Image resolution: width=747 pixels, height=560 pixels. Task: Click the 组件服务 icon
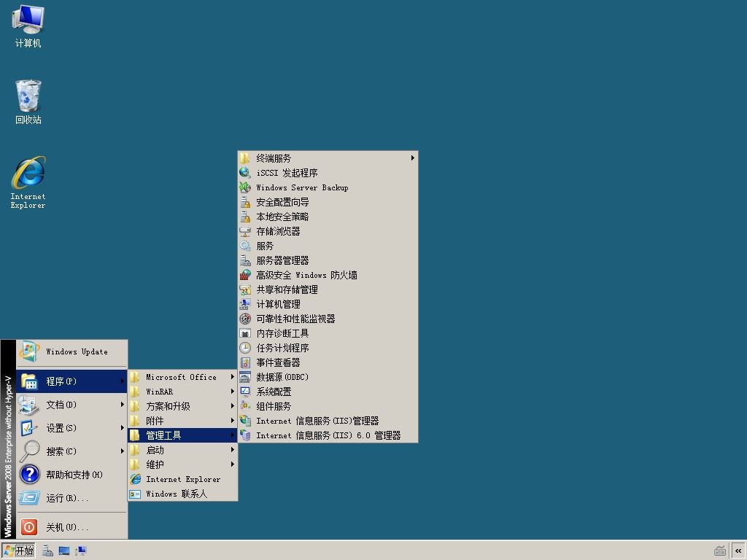tap(245, 406)
